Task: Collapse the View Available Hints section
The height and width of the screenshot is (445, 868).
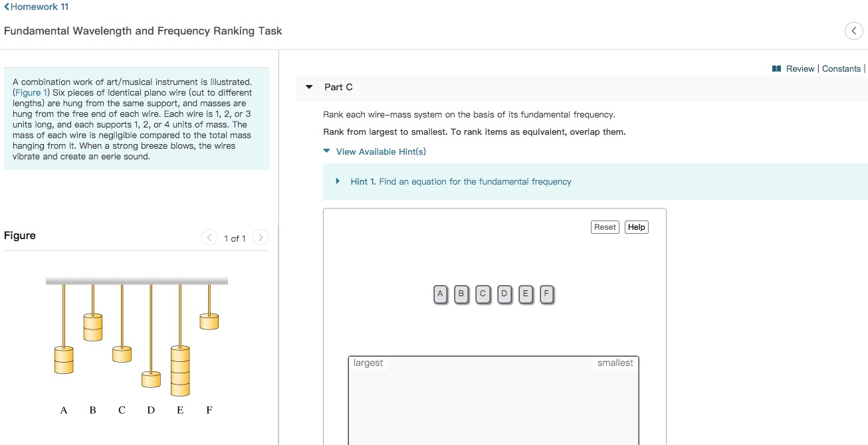Action: 326,151
